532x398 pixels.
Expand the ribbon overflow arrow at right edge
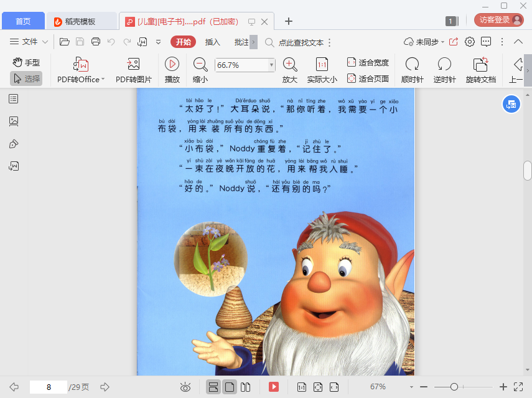(x=528, y=70)
